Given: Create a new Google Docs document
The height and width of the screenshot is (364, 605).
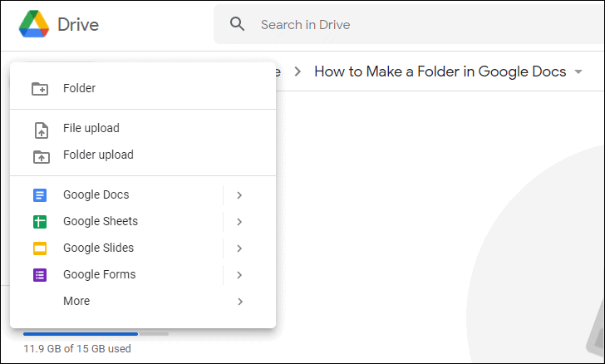Looking at the screenshot, I should click(116, 195).
